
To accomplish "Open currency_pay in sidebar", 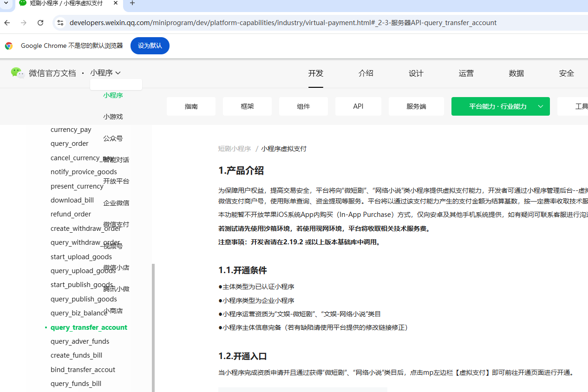I will [71, 130].
